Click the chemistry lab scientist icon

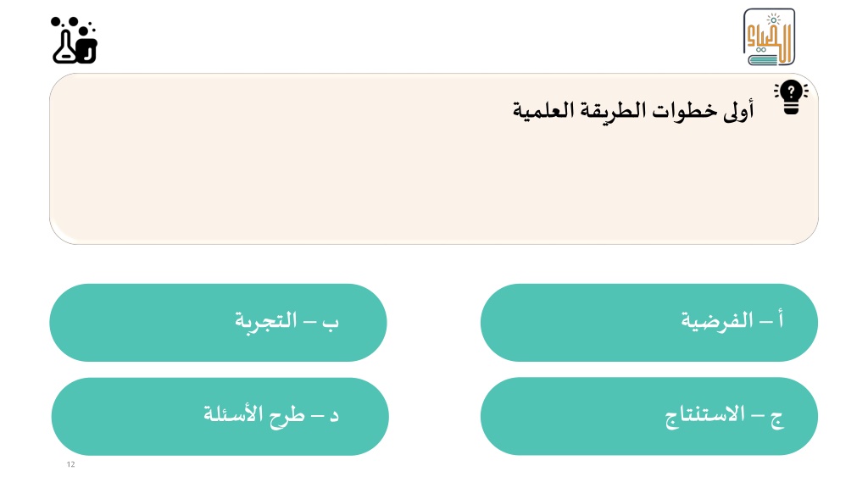(75, 40)
